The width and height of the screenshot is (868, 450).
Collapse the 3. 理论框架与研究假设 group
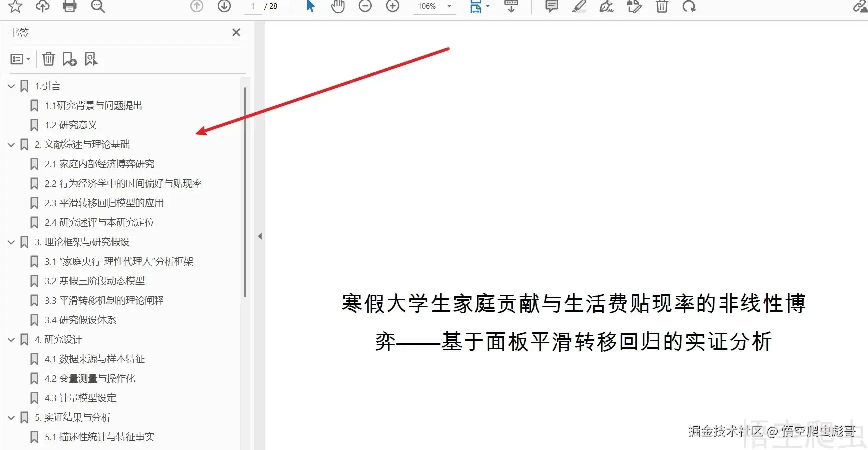pos(11,242)
